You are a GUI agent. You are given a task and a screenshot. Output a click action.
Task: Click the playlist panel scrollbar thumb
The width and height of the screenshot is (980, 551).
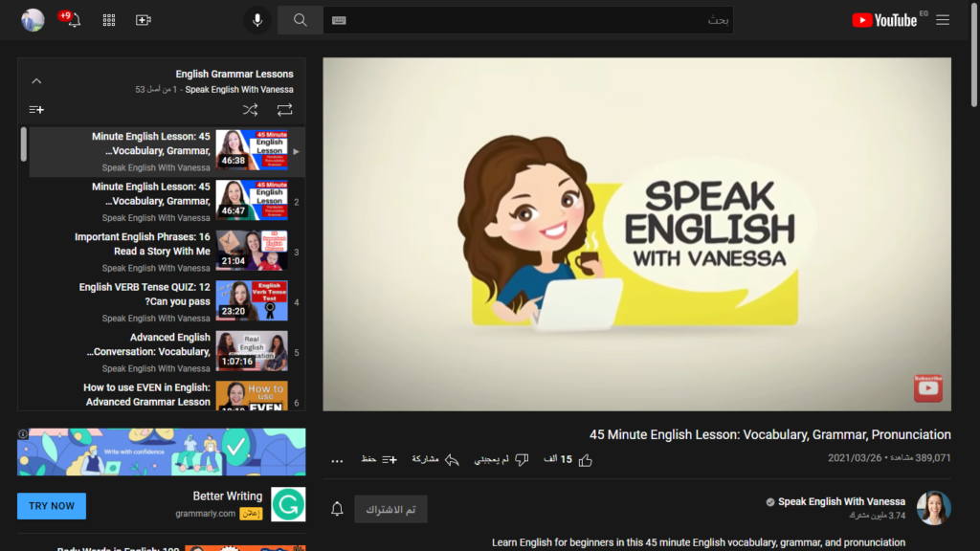24,144
